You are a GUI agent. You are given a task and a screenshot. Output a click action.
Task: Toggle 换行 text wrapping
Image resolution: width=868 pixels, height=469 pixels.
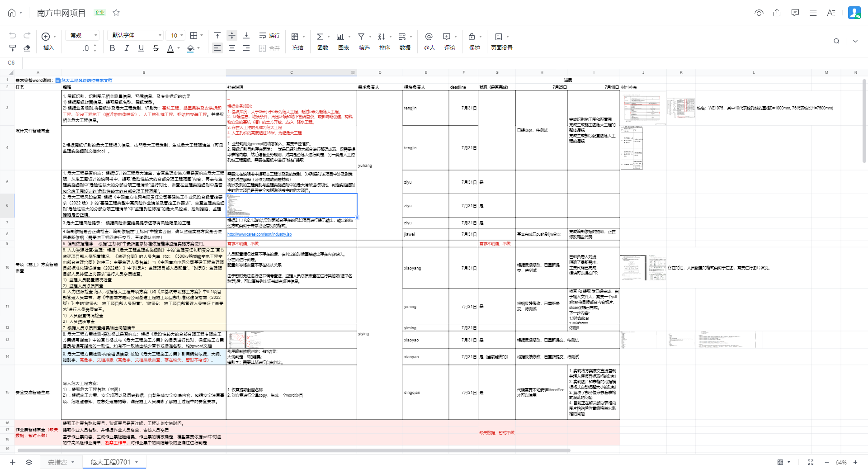pos(269,35)
